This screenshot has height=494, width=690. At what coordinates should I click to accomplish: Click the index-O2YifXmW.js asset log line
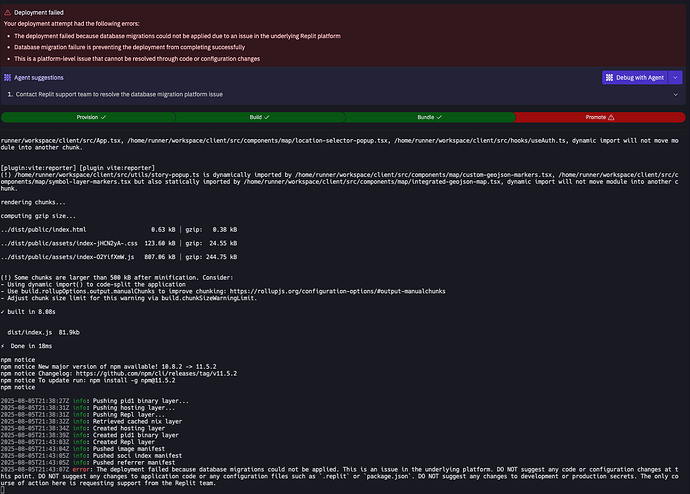(119, 257)
